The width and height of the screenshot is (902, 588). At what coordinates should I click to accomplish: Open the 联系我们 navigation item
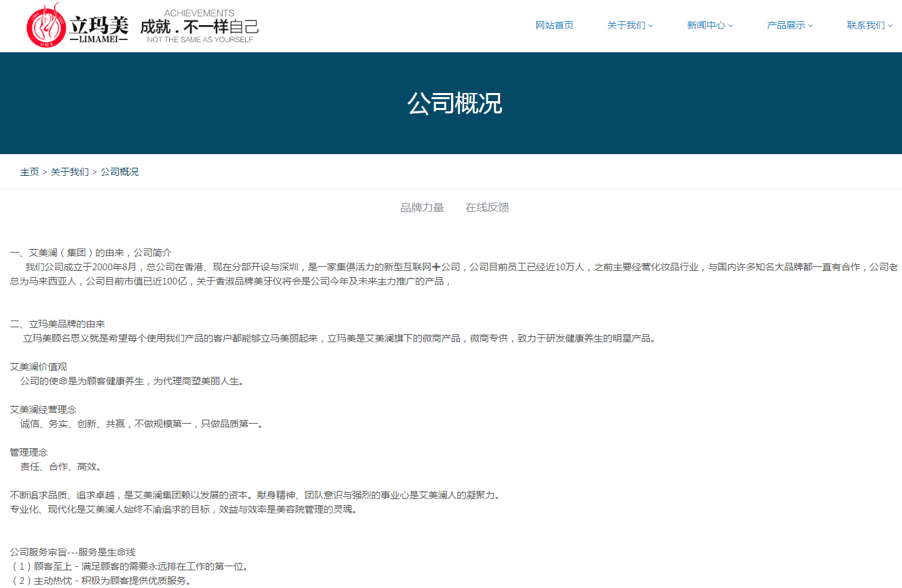[x=865, y=25]
